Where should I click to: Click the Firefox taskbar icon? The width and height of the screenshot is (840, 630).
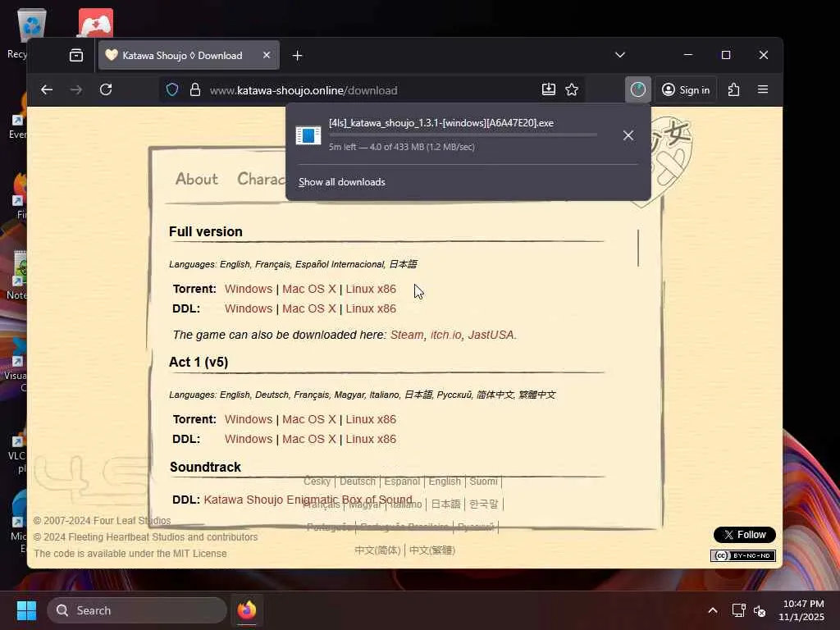[247, 610]
